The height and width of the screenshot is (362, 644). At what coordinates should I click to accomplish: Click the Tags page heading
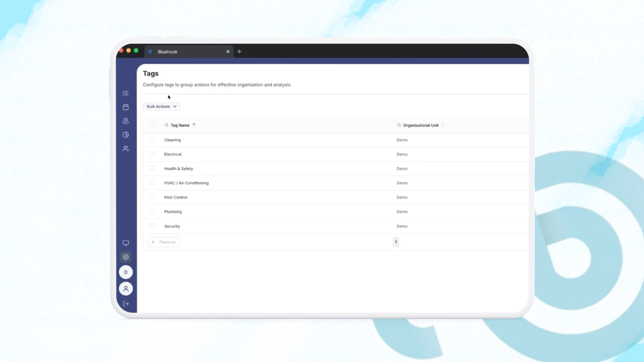click(x=151, y=74)
